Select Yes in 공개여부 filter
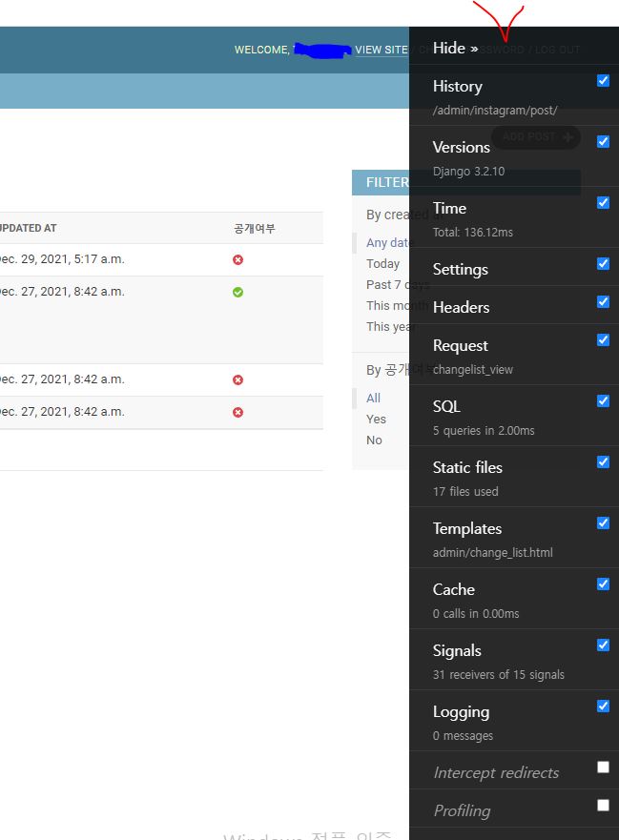Viewport: 619px width, 840px height. (376, 419)
